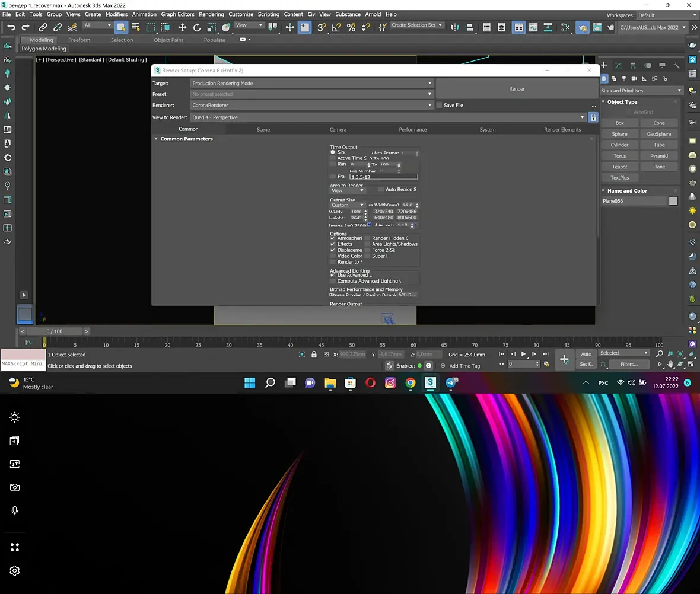Screen dimensions: 700x594
Task: Enable the Save File checkbox
Action: (439, 106)
